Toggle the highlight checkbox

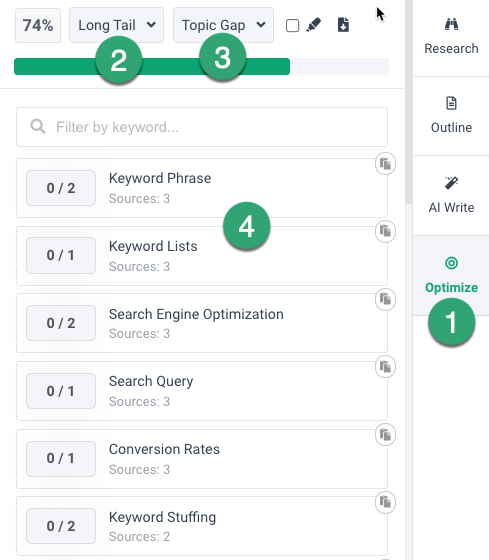pos(293,26)
